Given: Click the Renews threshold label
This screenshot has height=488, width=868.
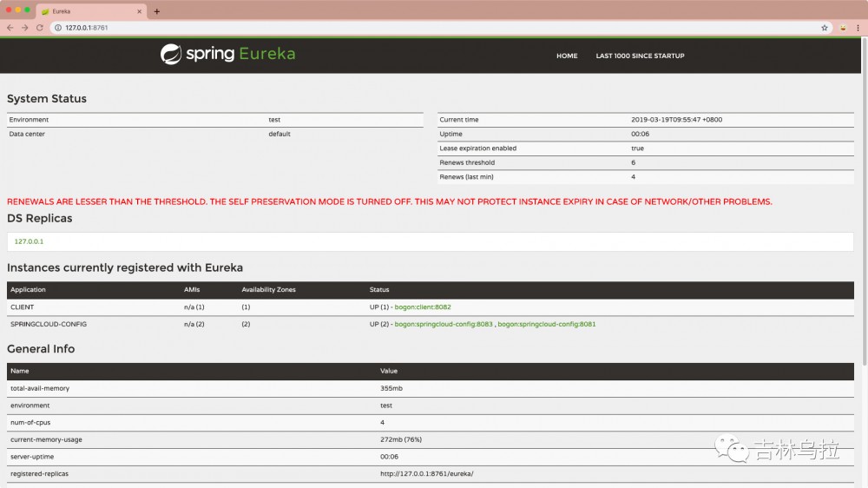Looking at the screenshot, I should tap(467, 163).
